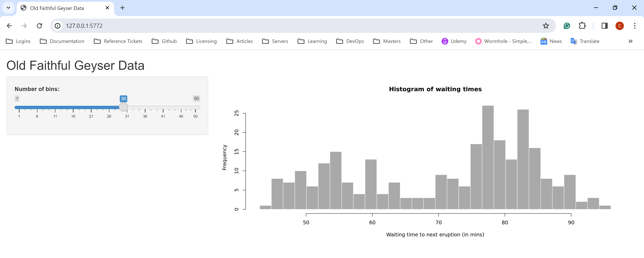Close the Old Faithful Geyser Data tab

tap(107, 8)
